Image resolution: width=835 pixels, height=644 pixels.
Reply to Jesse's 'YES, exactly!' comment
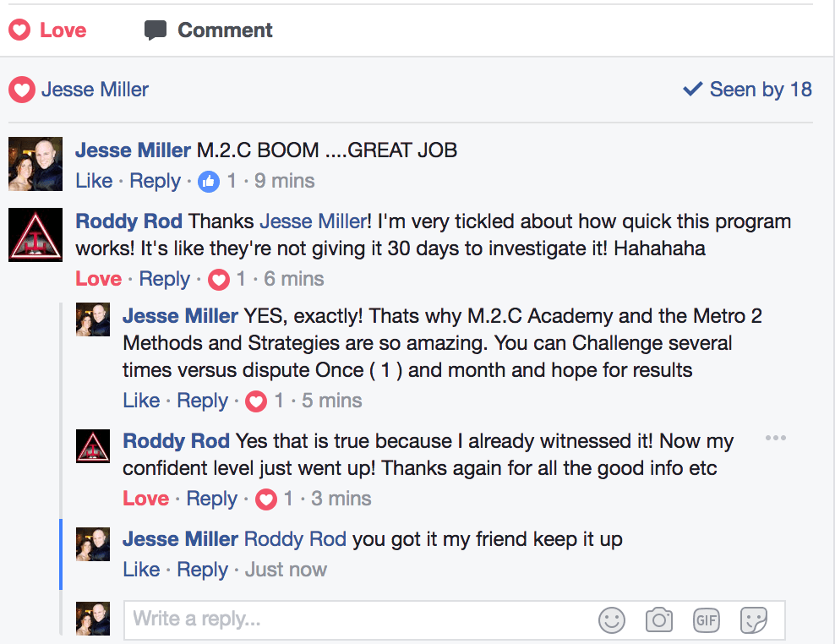[202, 401]
